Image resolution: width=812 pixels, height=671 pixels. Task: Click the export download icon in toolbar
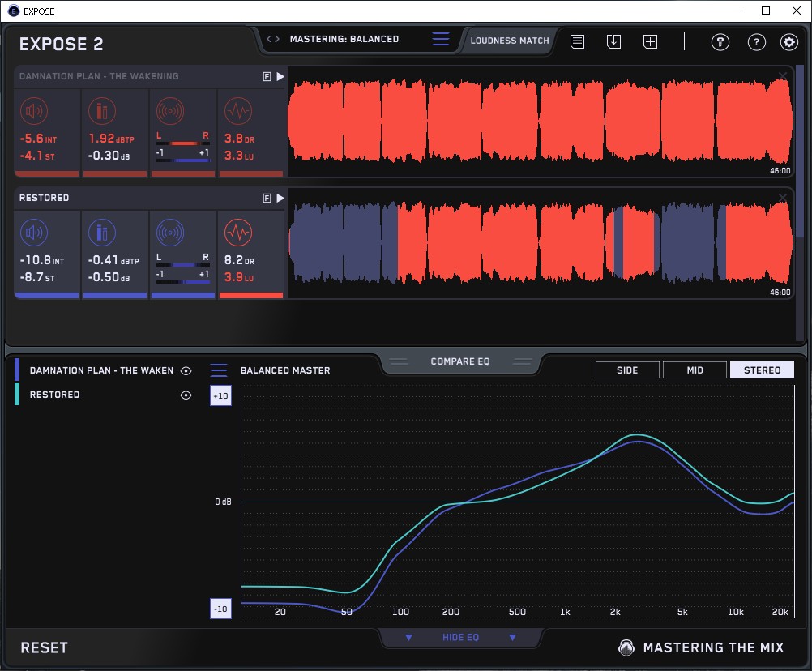tap(613, 41)
